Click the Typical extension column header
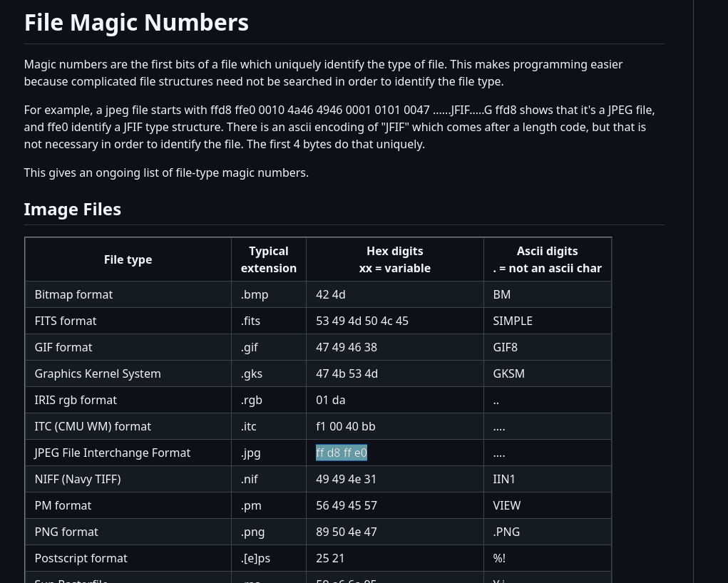This screenshot has height=583, width=728. 269,259
